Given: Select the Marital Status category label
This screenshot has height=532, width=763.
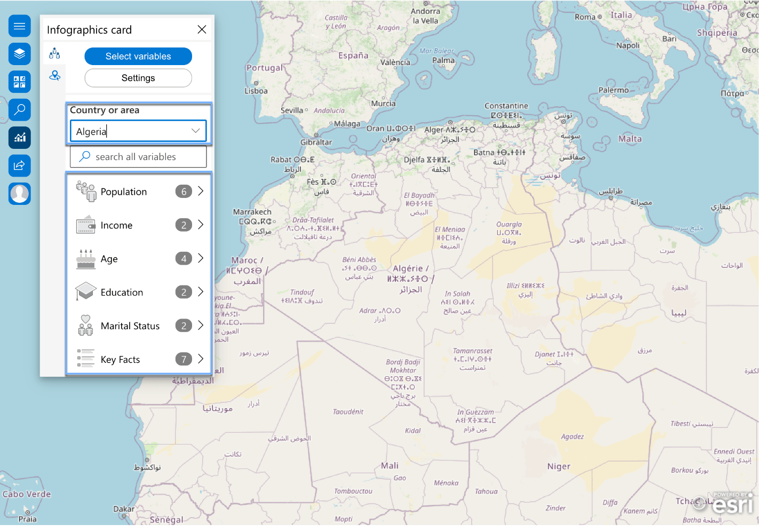Looking at the screenshot, I should [130, 326].
